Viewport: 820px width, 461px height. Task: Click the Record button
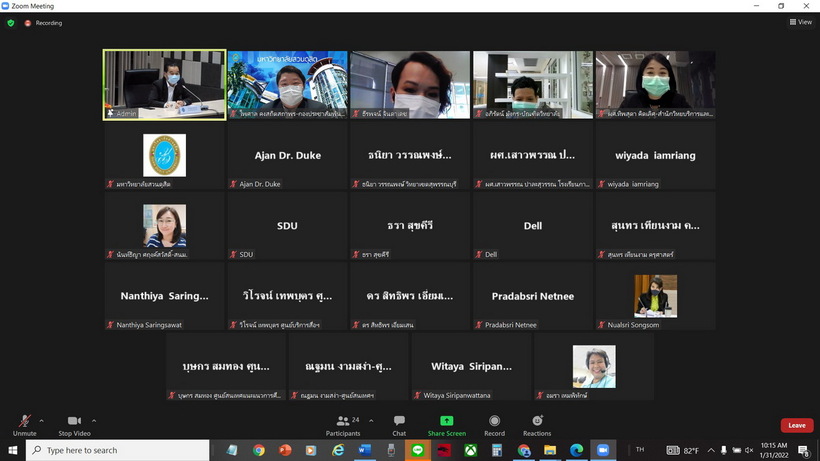point(494,425)
